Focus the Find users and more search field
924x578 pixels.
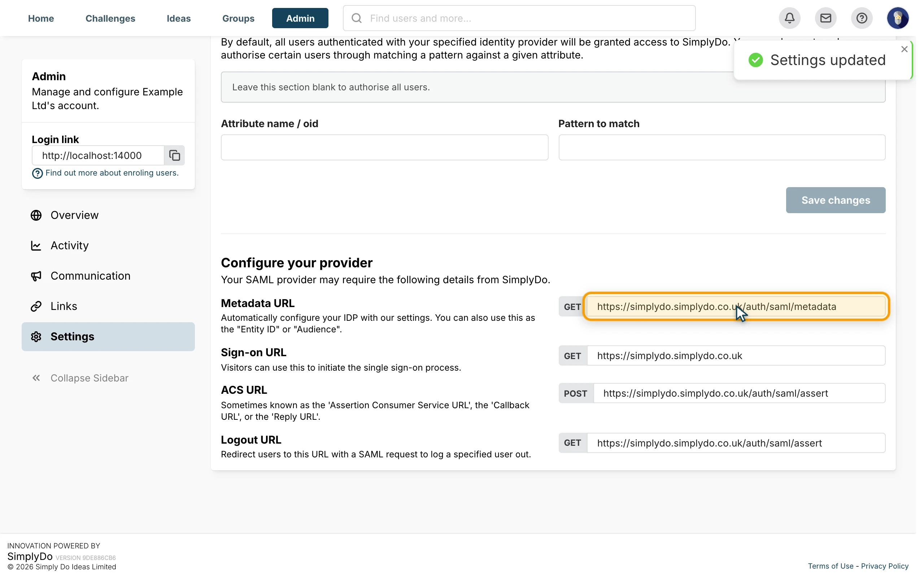[519, 18]
